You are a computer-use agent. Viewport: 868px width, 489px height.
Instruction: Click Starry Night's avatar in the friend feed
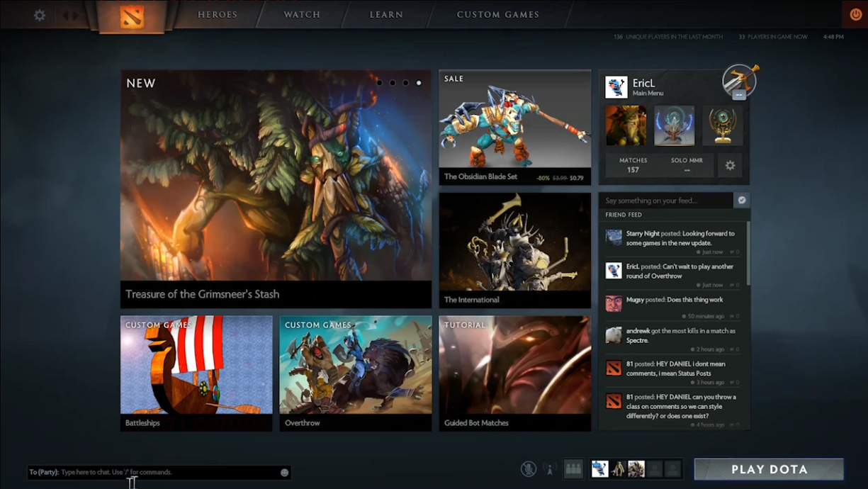614,237
